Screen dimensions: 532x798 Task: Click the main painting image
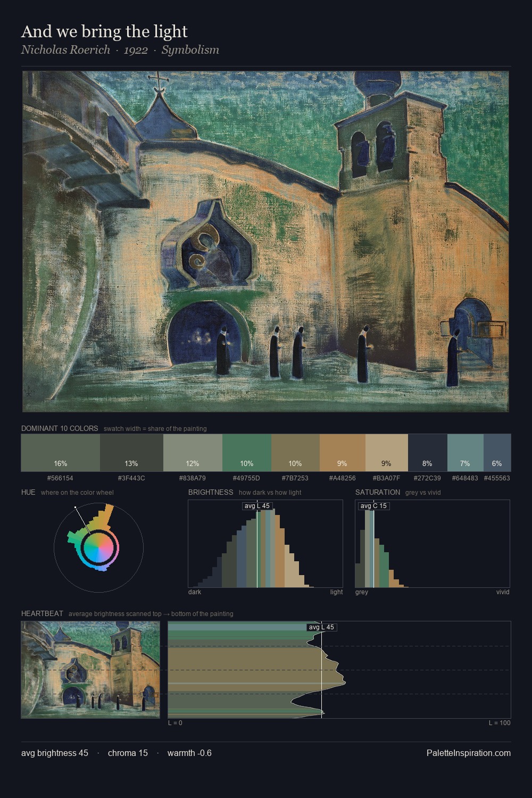pyautogui.click(x=265, y=242)
